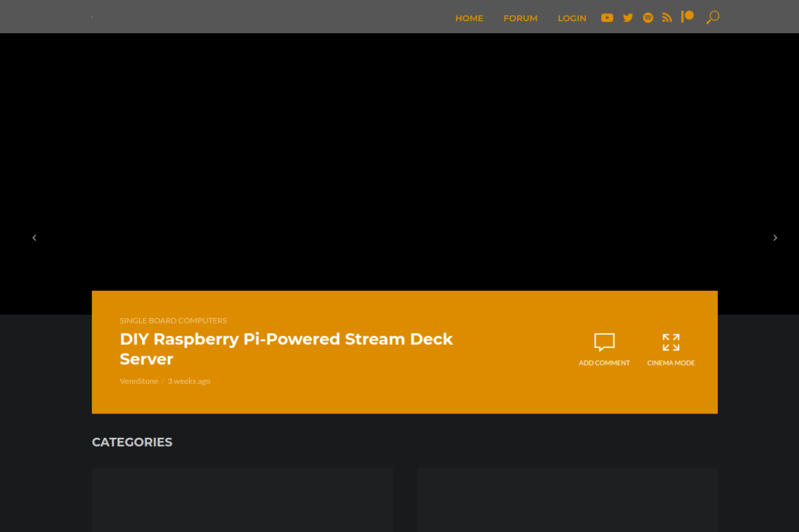Screen dimensions: 799x532
Task: Enable Cinema Mode expand icon
Action: pos(671,342)
